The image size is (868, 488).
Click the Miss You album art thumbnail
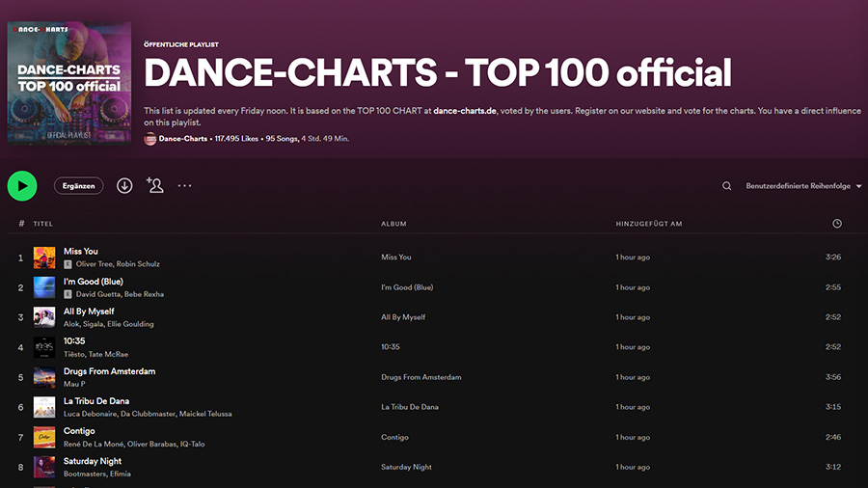pos(44,258)
